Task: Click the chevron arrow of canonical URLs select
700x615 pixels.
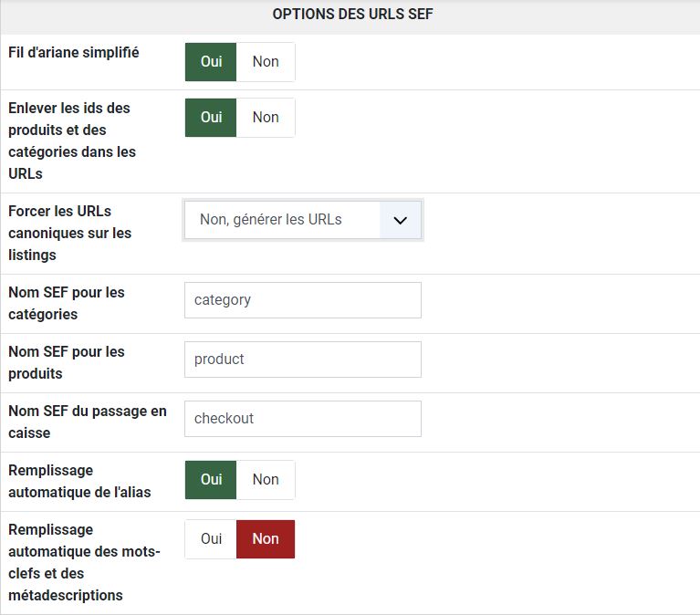Action: (400, 220)
